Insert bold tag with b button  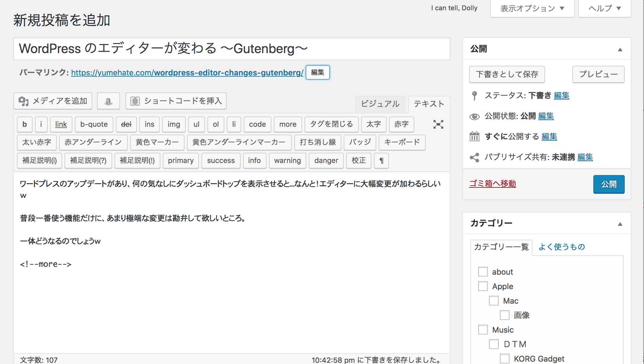coord(25,124)
